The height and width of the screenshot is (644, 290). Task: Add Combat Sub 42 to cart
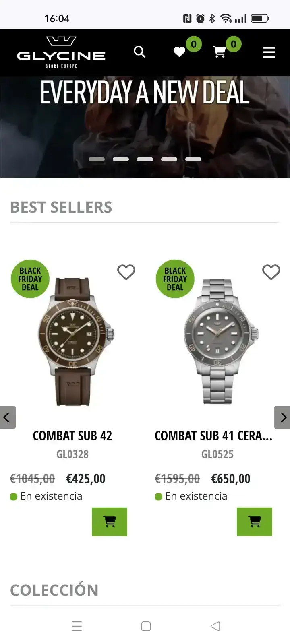(110, 522)
